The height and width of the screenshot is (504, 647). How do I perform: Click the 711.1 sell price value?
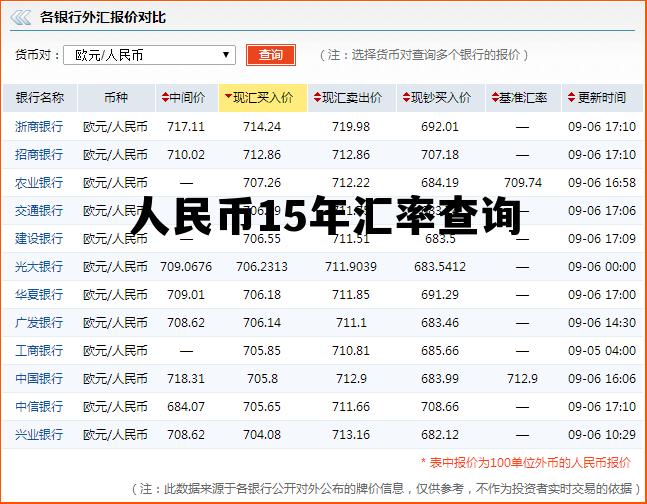tap(351, 322)
